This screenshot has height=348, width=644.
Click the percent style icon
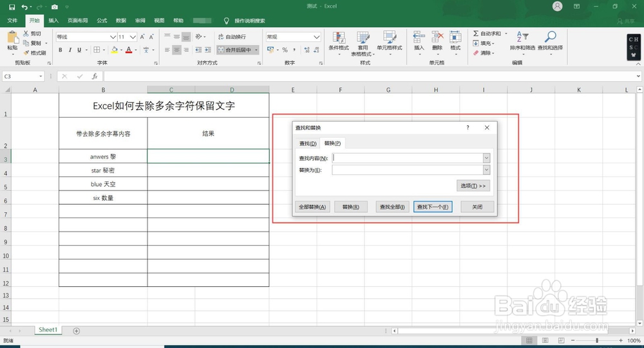coord(285,50)
